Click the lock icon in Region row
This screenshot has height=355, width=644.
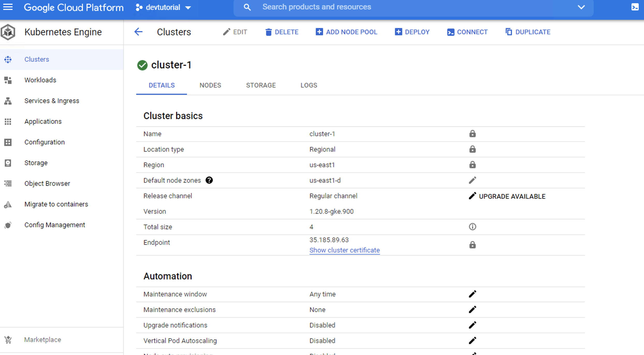(472, 165)
